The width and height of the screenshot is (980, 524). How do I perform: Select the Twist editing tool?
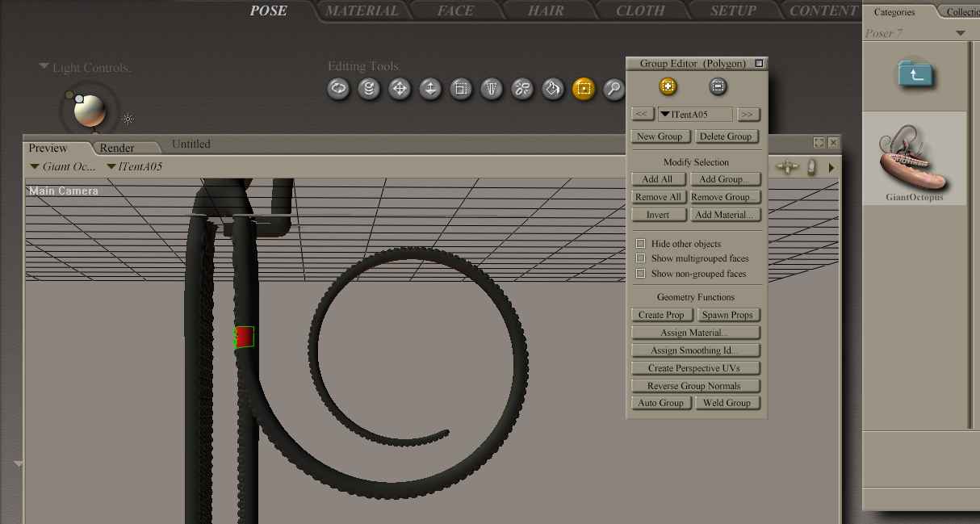369,89
